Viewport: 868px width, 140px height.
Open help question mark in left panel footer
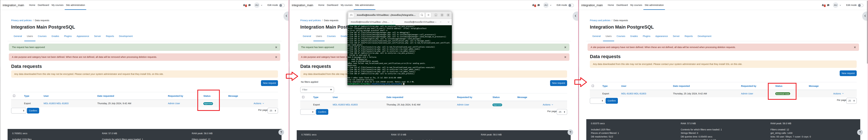coord(281,132)
